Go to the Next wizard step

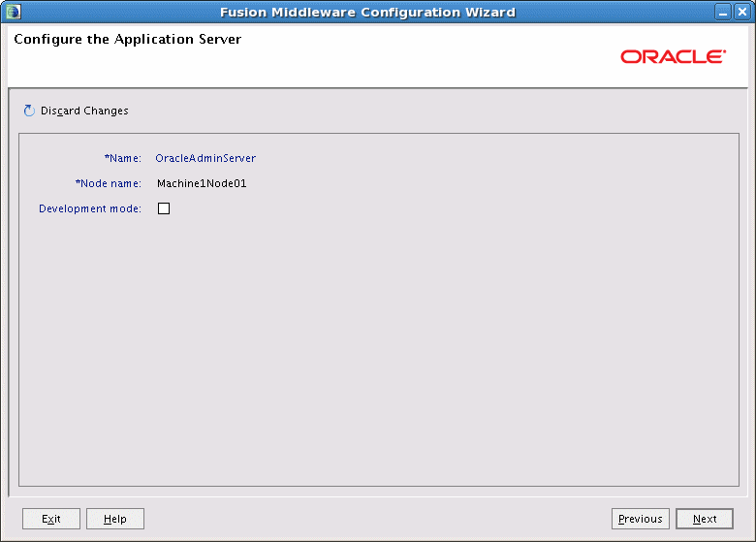click(705, 519)
